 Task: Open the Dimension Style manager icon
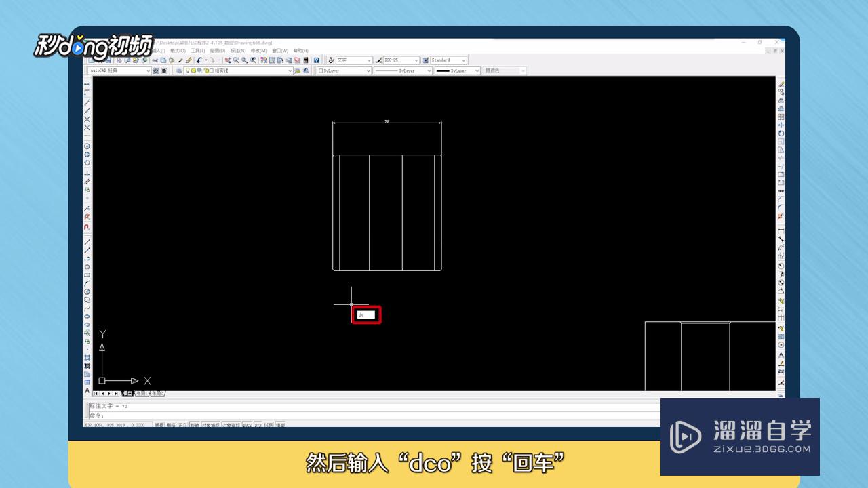click(x=378, y=60)
